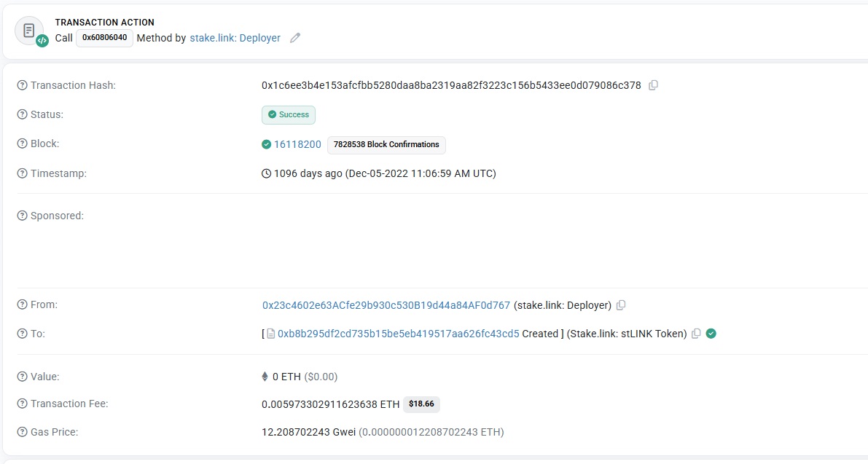The height and width of the screenshot is (464, 868).
Task: Click contract file icon before 0xb8b295 address
Action: tap(270, 334)
